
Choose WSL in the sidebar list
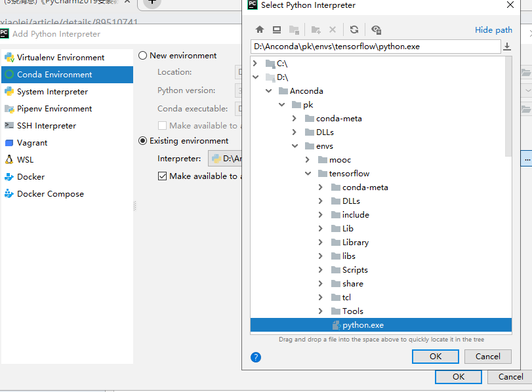tap(67, 160)
